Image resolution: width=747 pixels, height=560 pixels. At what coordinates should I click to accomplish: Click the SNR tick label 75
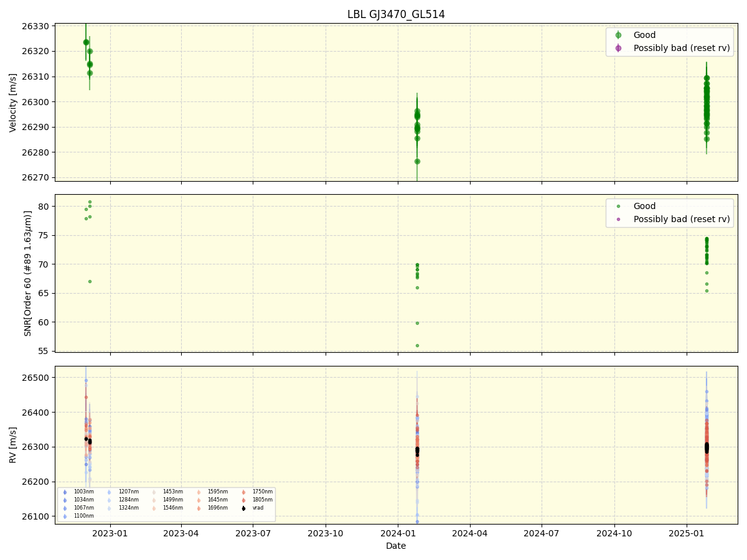(45, 235)
